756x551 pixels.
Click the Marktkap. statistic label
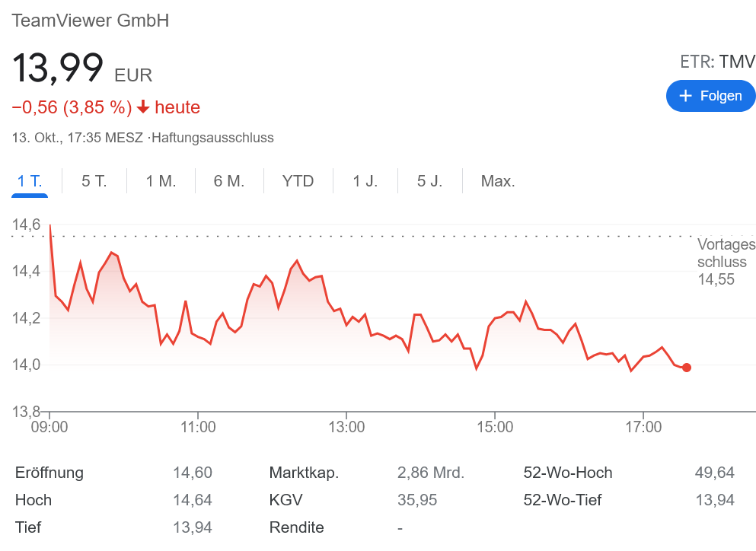pyautogui.click(x=304, y=473)
